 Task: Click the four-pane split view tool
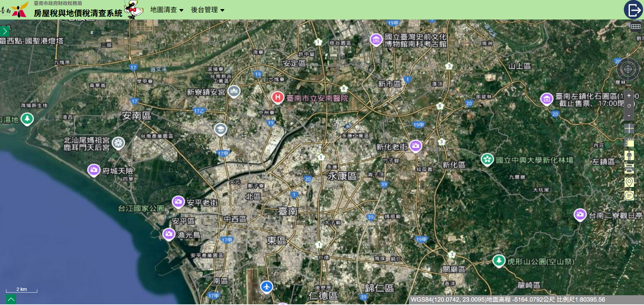pos(629,128)
